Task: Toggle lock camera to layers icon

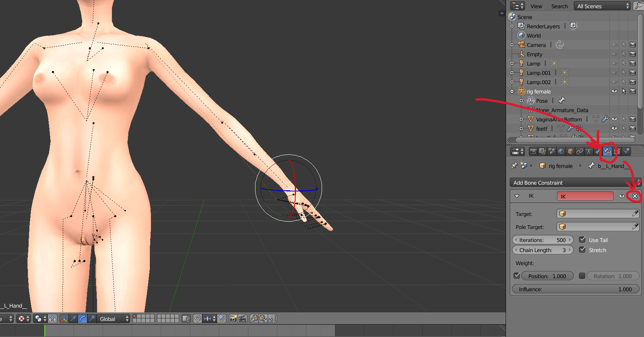Action: 186,319
